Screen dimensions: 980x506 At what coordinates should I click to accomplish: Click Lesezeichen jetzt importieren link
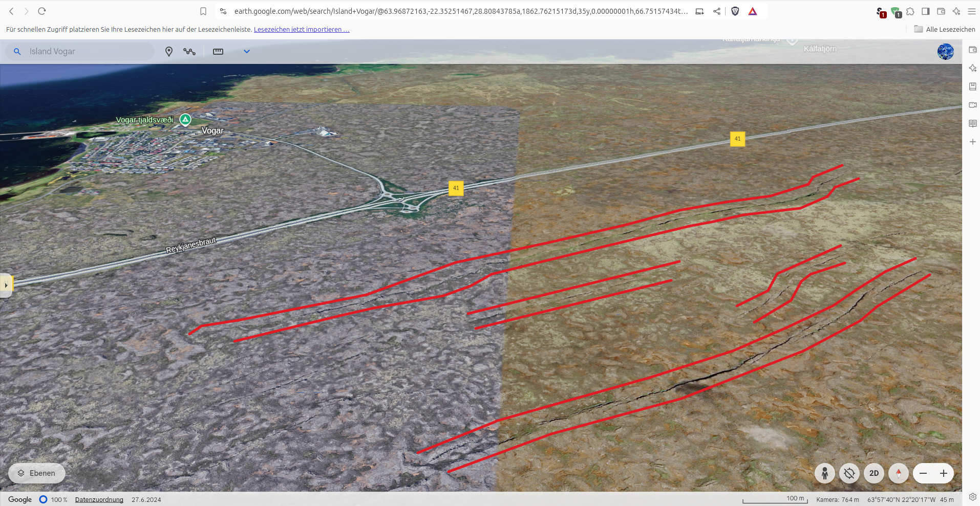pyautogui.click(x=302, y=30)
